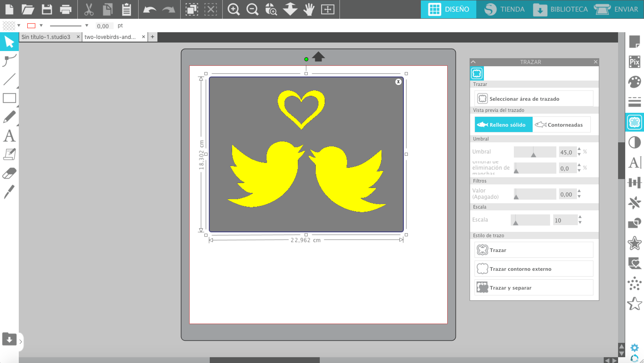Choose the Edit Points tool
This screenshot has height=363, width=644.
click(9, 60)
